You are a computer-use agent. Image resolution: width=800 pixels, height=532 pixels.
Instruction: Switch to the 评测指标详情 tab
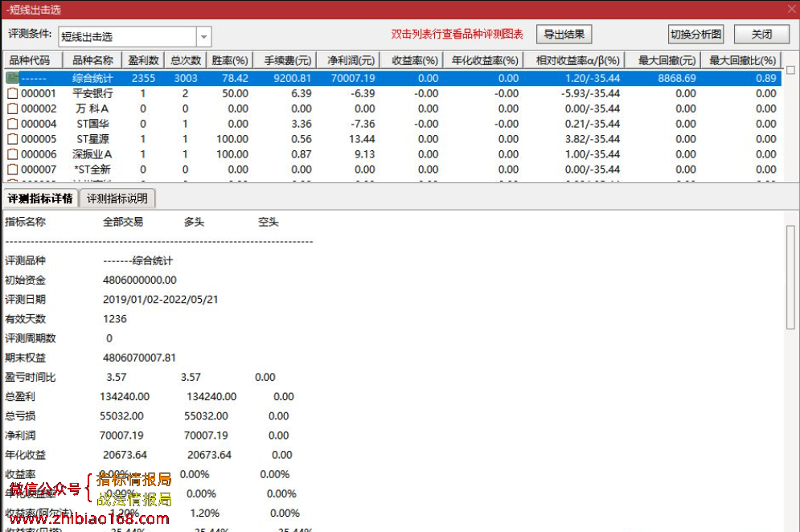[x=40, y=198]
